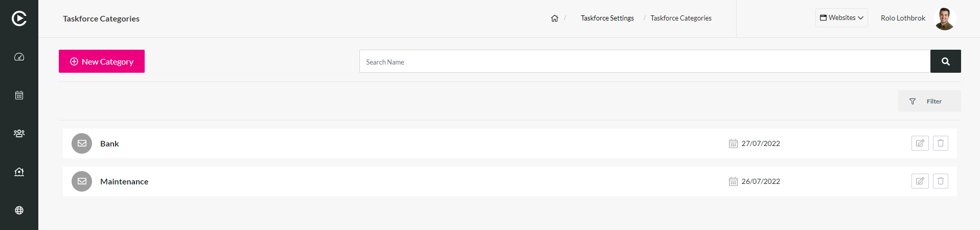Open the Bank category row

[510, 143]
